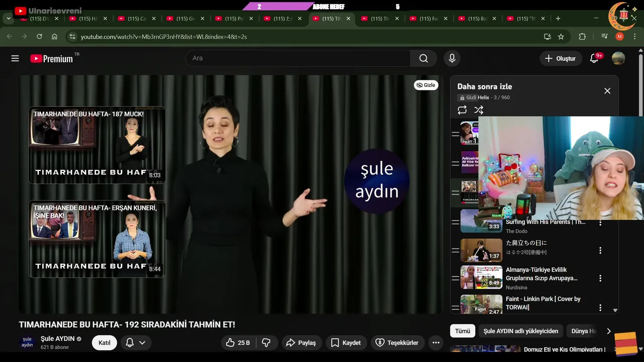The width and height of the screenshot is (644, 362).
Task: Switch to the (115) Ba... tab
Action: point(477,19)
